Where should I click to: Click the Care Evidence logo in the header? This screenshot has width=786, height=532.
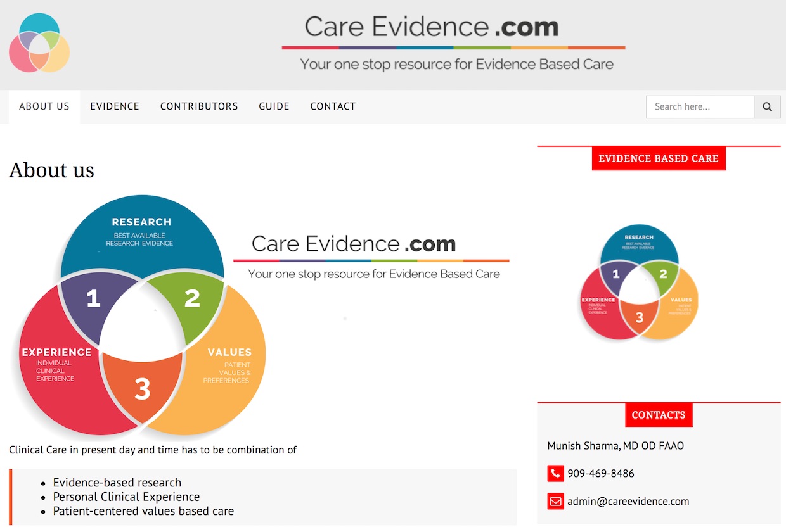coord(39,42)
